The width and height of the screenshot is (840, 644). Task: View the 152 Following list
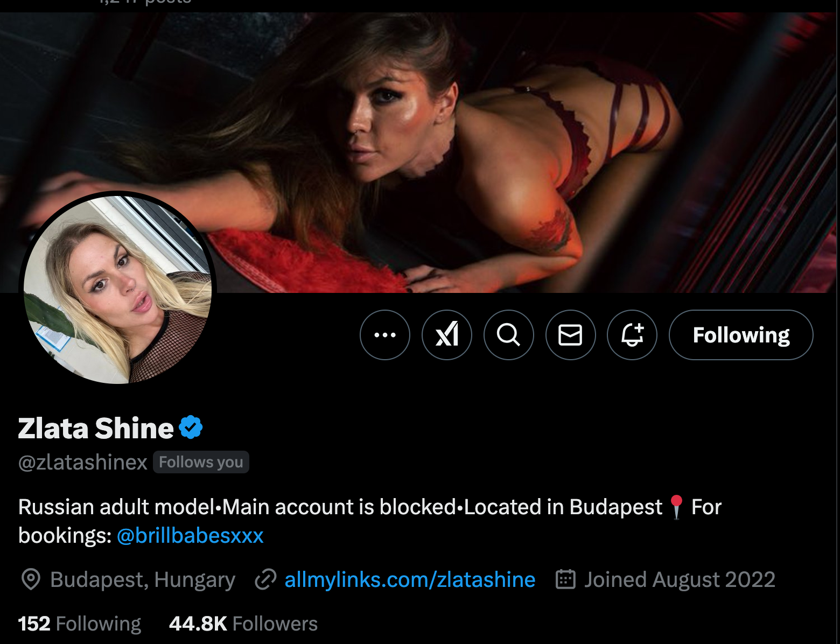pyautogui.click(x=80, y=624)
